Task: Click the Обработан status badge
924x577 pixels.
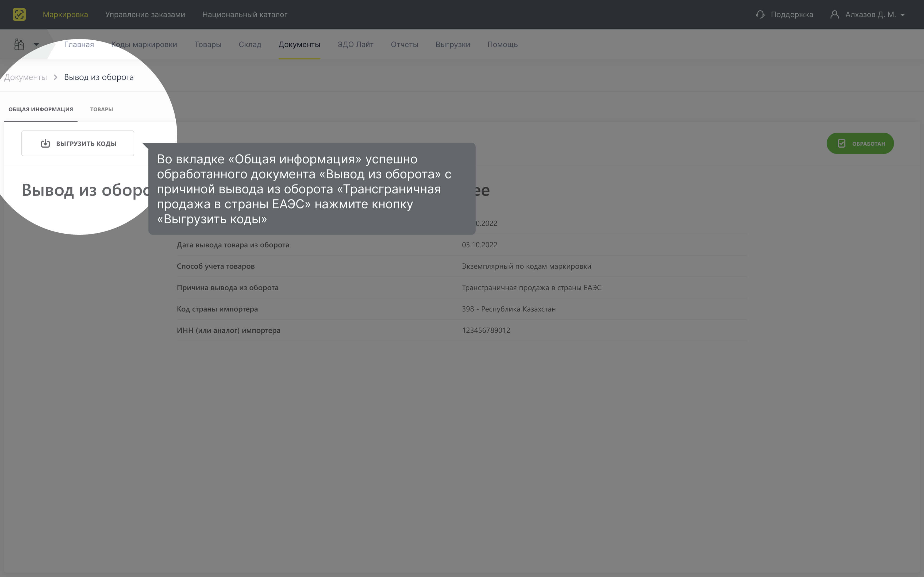Action: point(860,144)
